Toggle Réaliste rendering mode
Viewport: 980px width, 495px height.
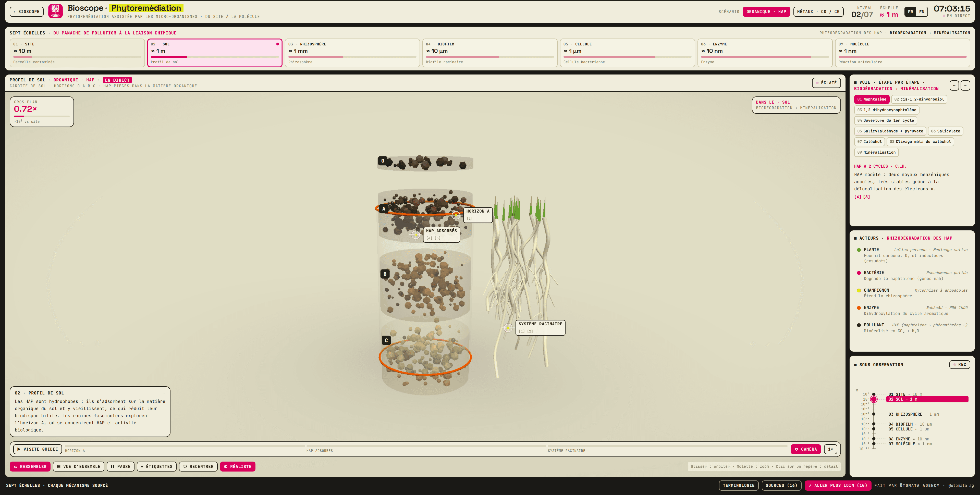coord(237,466)
